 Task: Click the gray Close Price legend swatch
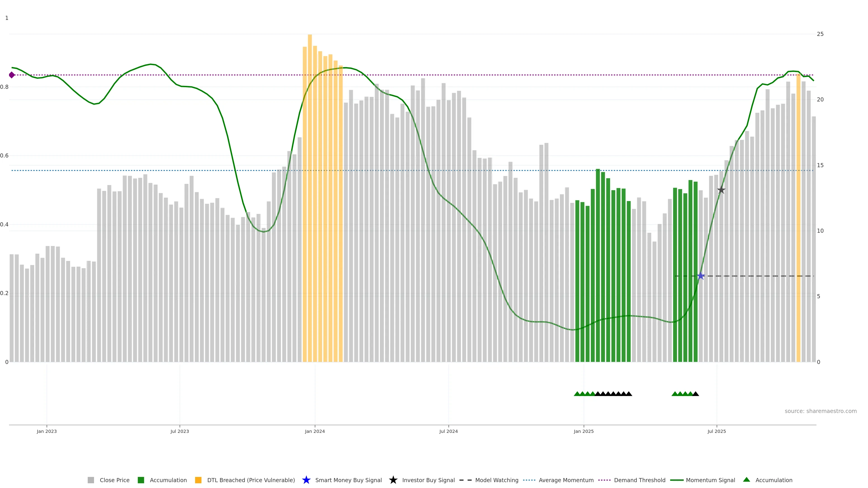click(91, 480)
